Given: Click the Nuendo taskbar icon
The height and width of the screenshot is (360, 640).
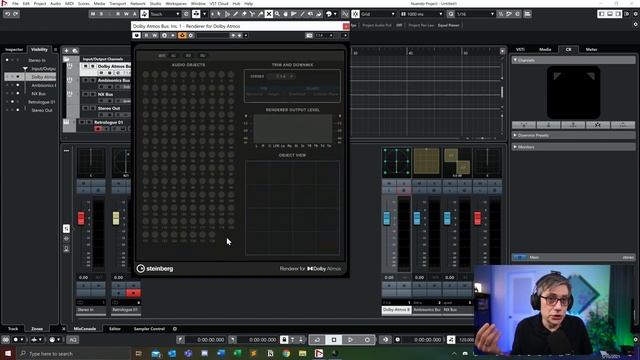Looking at the screenshot, I should tap(319, 353).
